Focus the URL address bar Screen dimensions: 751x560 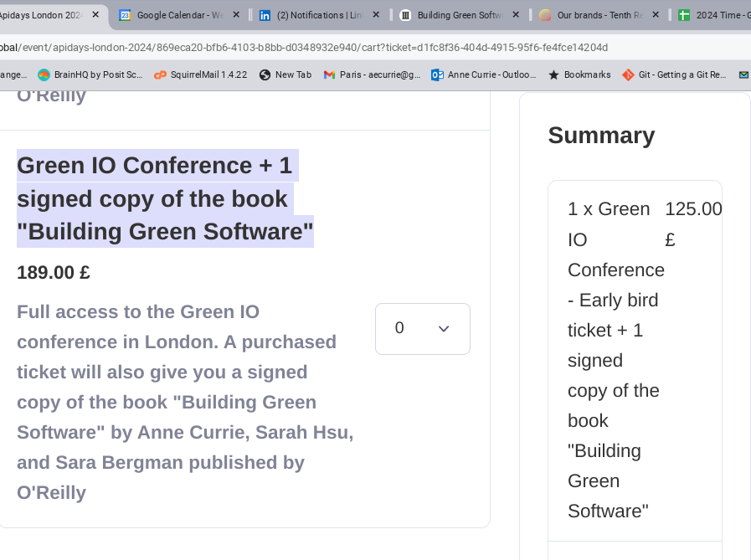[373, 48]
